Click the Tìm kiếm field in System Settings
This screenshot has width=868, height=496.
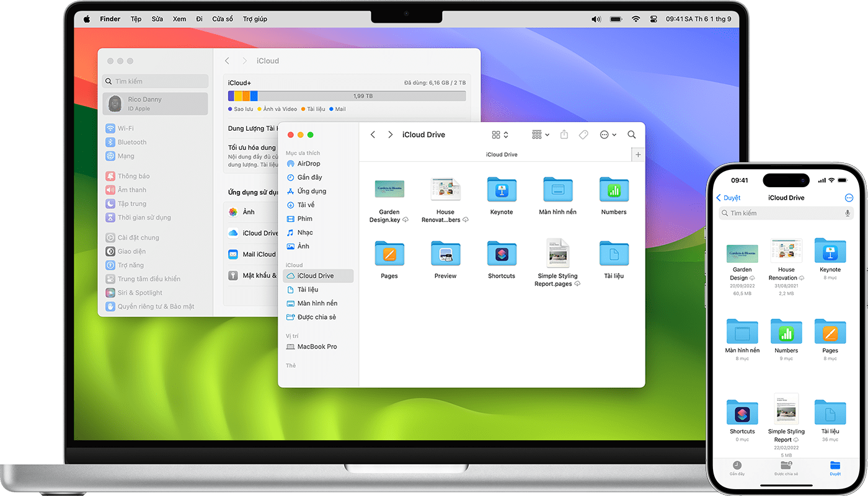pyautogui.click(x=155, y=81)
